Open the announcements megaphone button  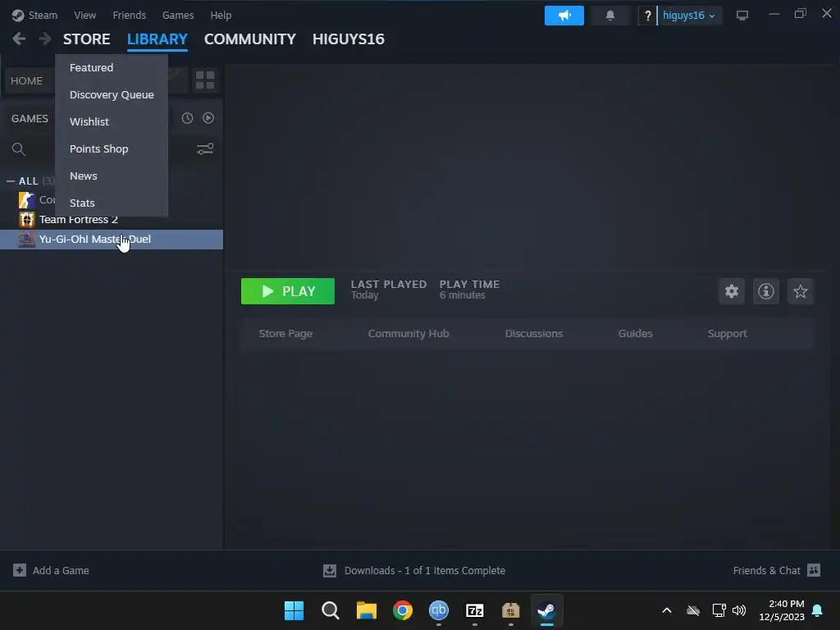[564, 16]
